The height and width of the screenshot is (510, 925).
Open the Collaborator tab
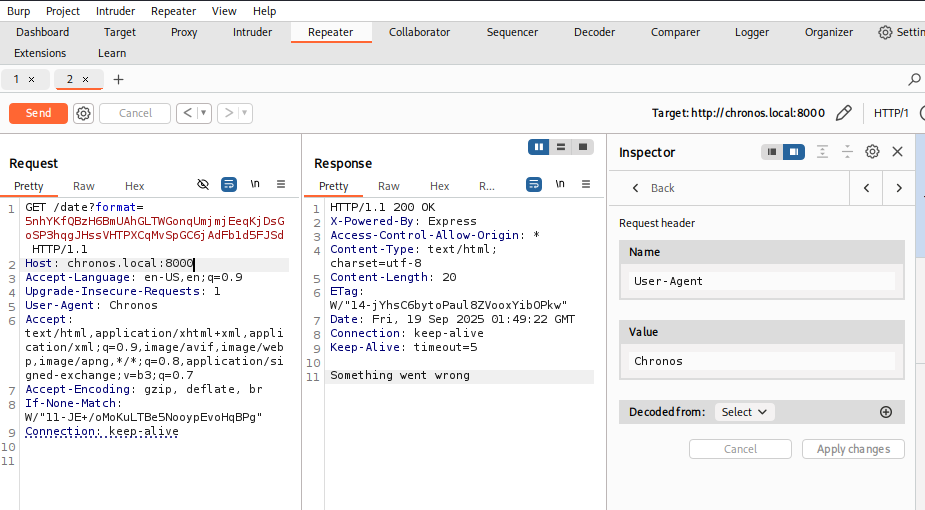point(419,32)
